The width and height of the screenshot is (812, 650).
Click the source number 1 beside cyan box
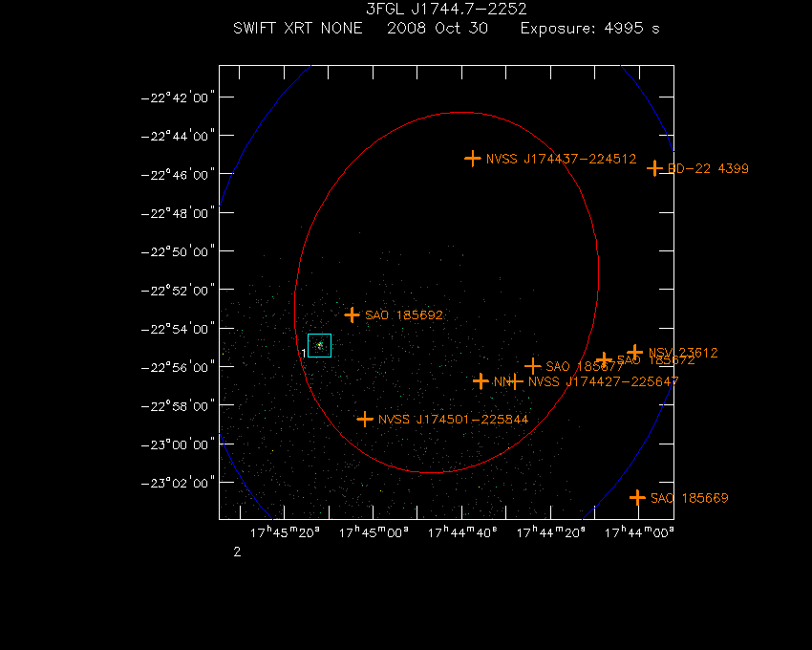(304, 353)
